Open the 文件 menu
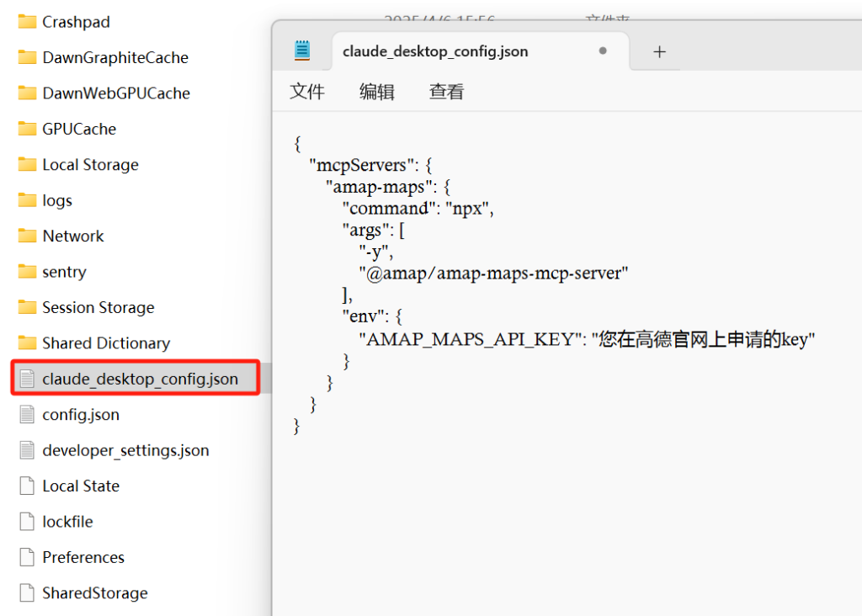The height and width of the screenshot is (616, 862). point(306,91)
